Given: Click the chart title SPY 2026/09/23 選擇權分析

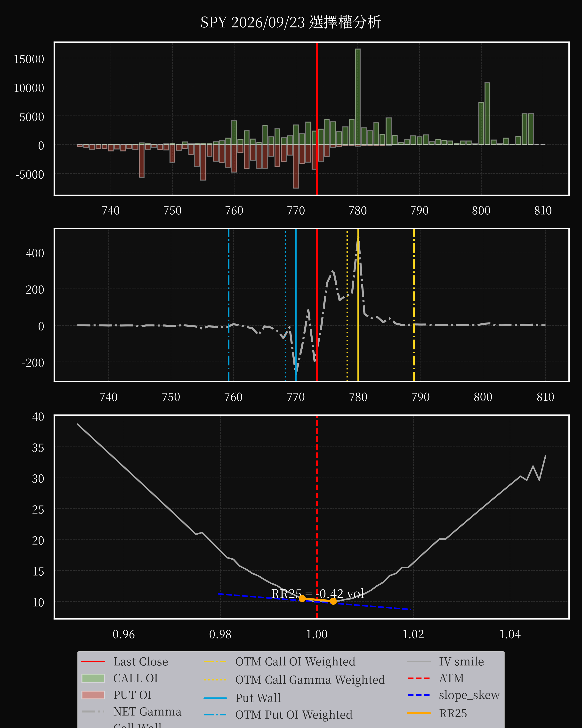Looking at the screenshot, I should (291, 22).
